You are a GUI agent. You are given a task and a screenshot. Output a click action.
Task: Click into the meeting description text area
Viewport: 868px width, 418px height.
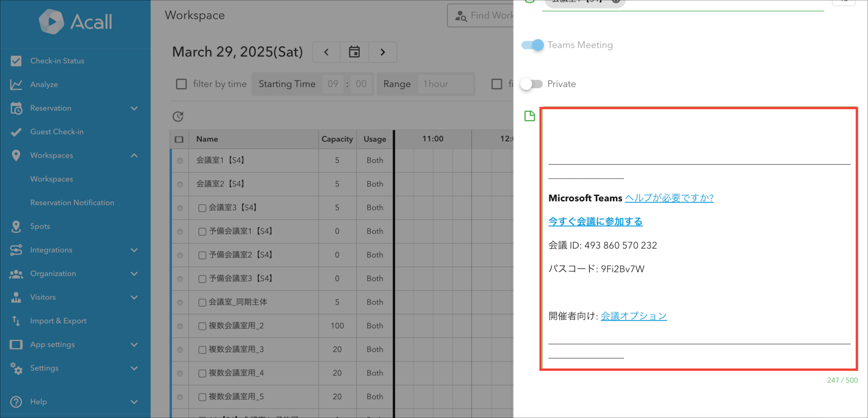click(x=699, y=239)
